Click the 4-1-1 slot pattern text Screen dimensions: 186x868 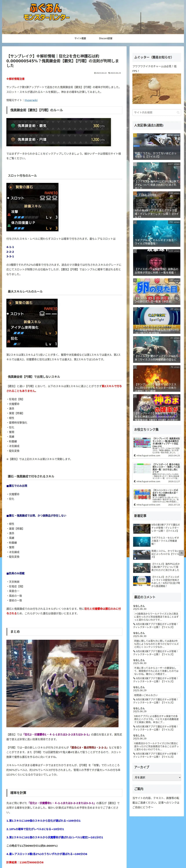click(x=10, y=247)
